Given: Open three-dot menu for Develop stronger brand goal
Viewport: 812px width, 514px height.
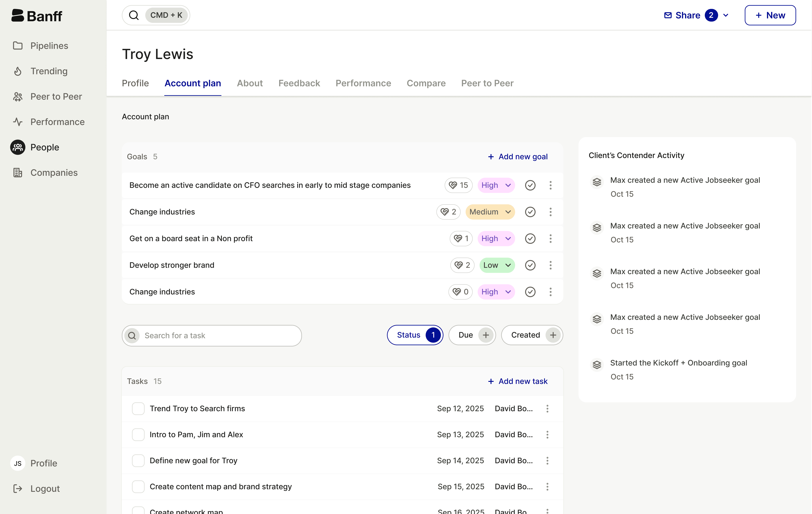Looking at the screenshot, I should point(550,265).
